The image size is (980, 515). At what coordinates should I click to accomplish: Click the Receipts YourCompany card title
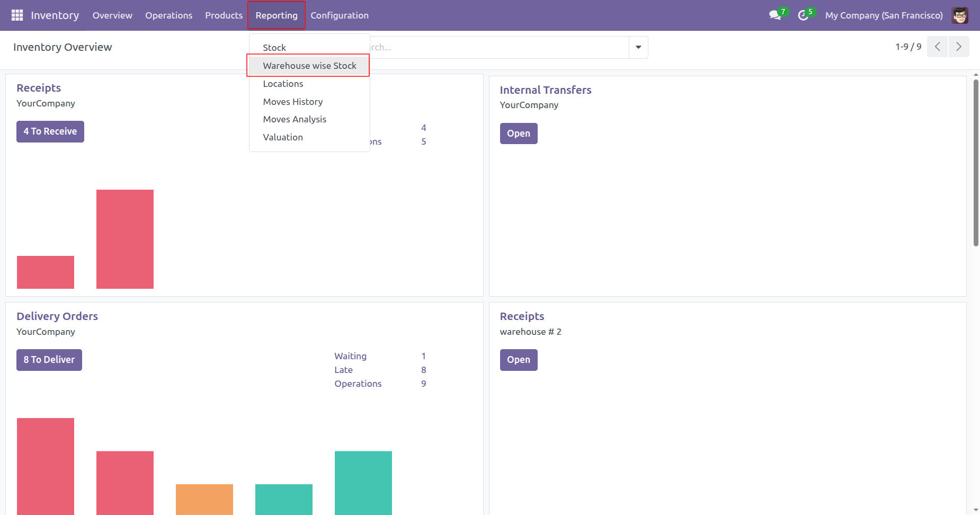39,88
